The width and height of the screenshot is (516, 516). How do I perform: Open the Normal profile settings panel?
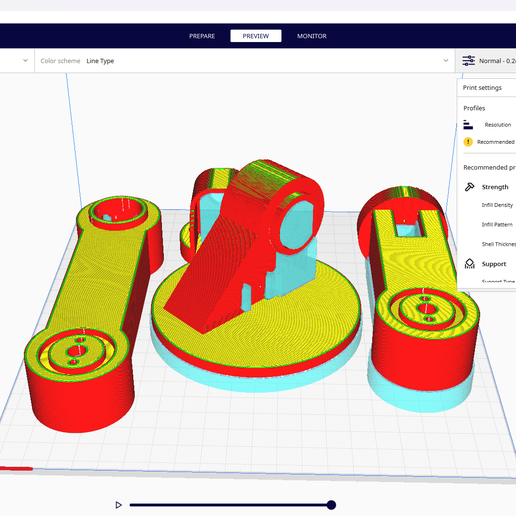click(486, 61)
